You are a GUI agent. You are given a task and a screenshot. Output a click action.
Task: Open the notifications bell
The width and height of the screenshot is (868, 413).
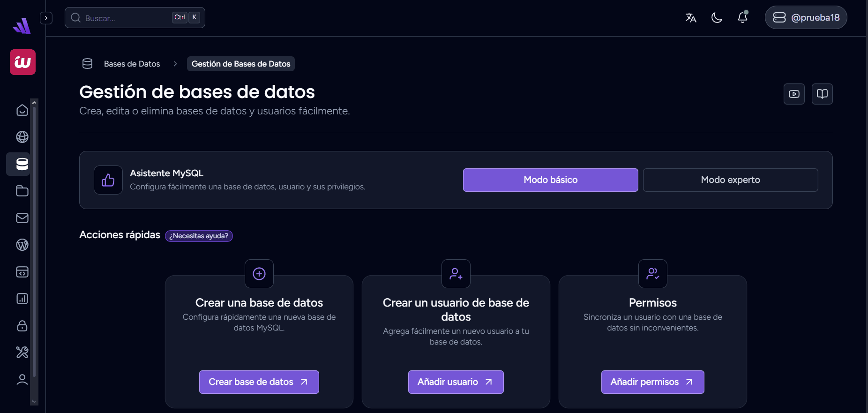[742, 18]
